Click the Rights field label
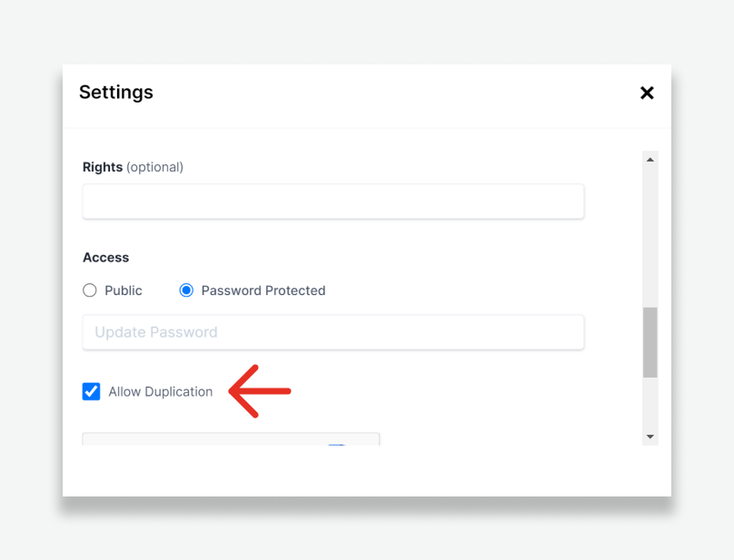 [x=103, y=167]
